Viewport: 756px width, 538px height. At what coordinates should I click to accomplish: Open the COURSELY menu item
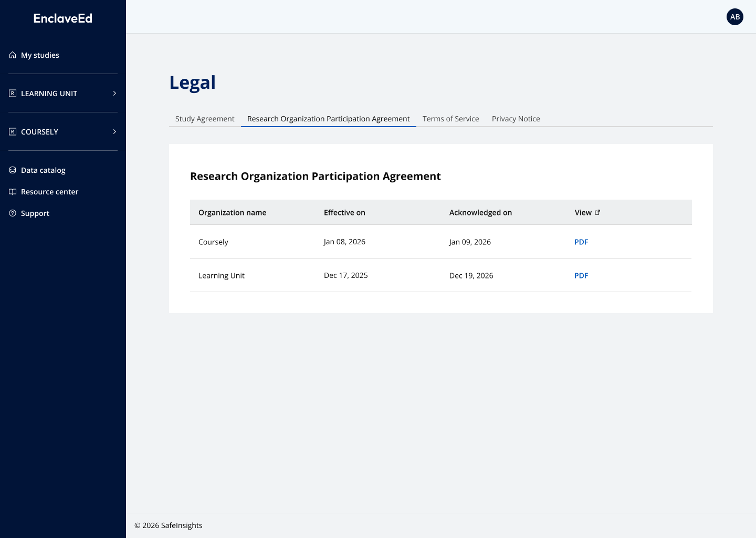coord(63,131)
